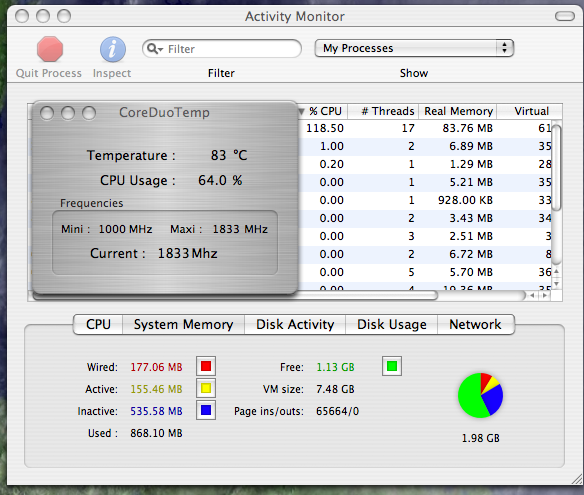Screen dimensions: 584x495
Task: Click the Used 868.10 MB value
Action: 156,433
